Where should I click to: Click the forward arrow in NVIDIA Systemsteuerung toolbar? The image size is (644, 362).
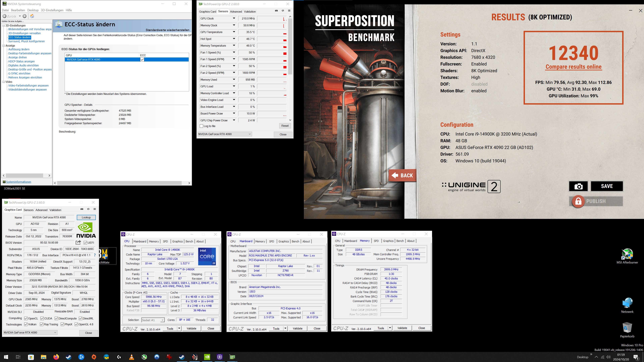point(24,16)
